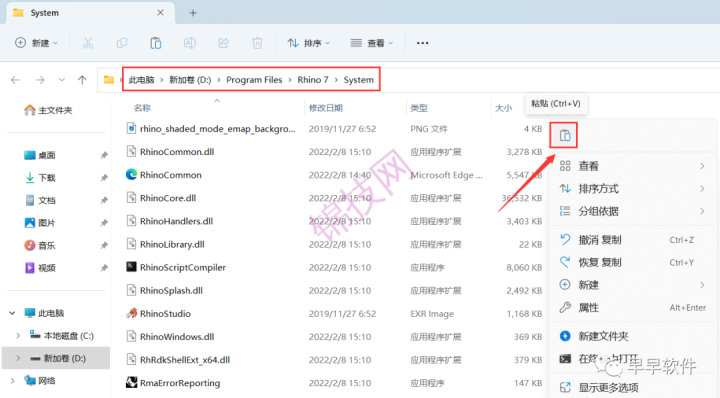Select the RmaErrorReporting application icon
Image resolution: width=720 pixels, height=398 pixels.
[131, 382]
